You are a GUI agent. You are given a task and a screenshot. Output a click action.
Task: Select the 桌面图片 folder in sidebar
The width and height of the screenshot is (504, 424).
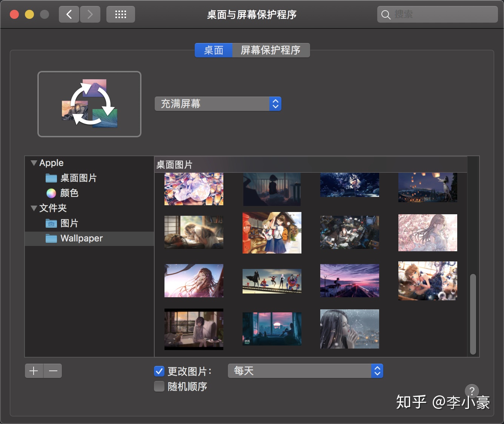(89, 178)
